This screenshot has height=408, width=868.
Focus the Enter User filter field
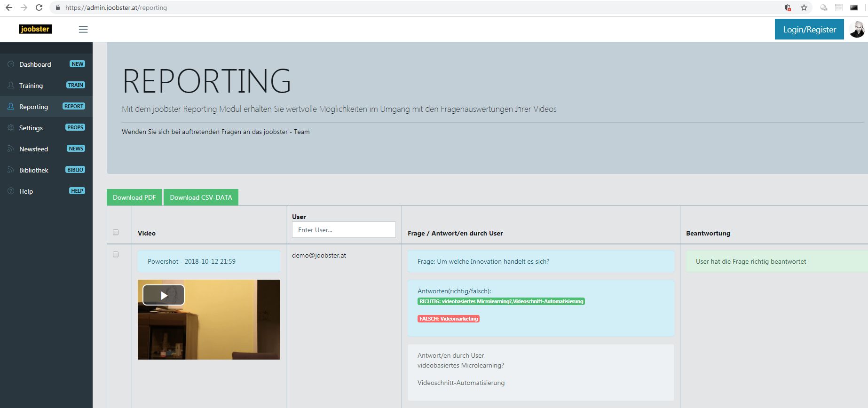coord(344,230)
